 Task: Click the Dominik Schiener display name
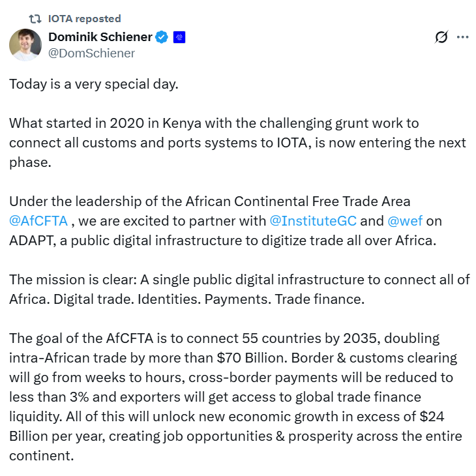(x=100, y=37)
